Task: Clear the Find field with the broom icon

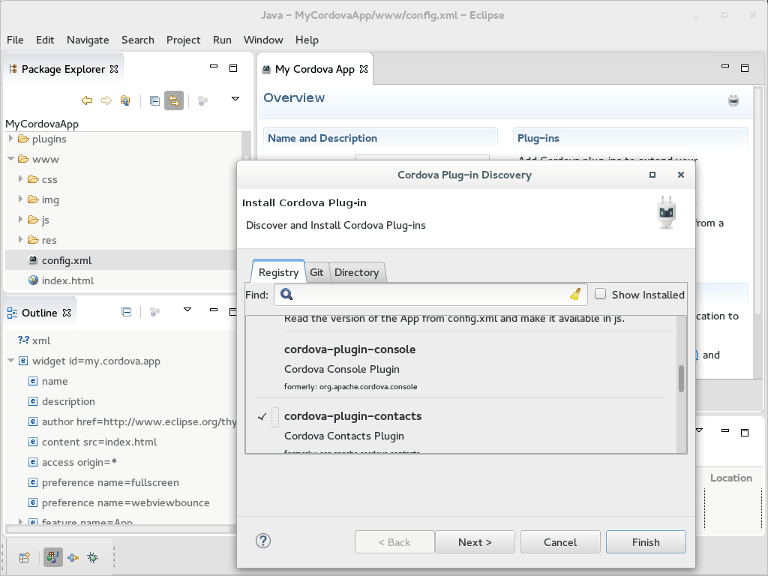Action: (576, 294)
